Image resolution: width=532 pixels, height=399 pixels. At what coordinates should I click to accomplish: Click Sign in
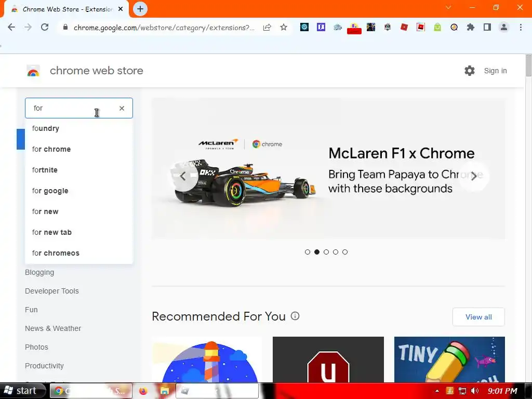click(495, 71)
